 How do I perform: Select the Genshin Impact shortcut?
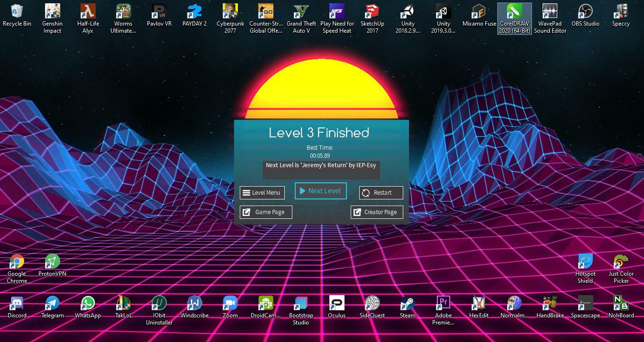pyautogui.click(x=52, y=12)
